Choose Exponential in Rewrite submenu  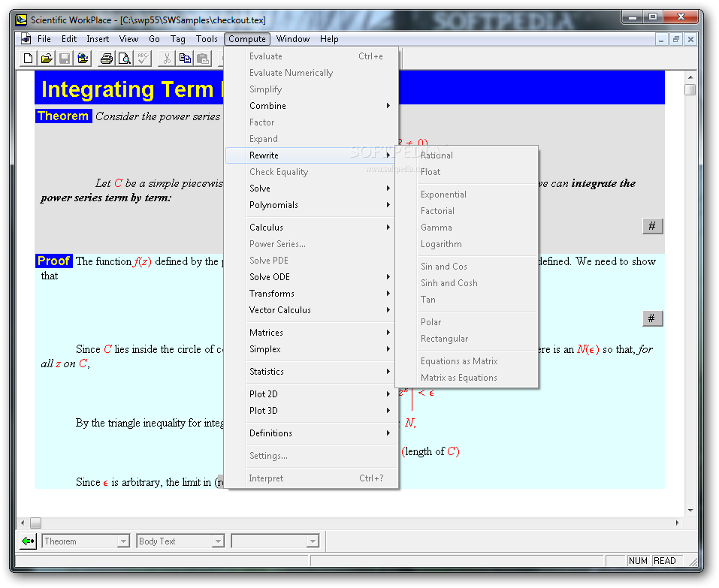point(467,194)
